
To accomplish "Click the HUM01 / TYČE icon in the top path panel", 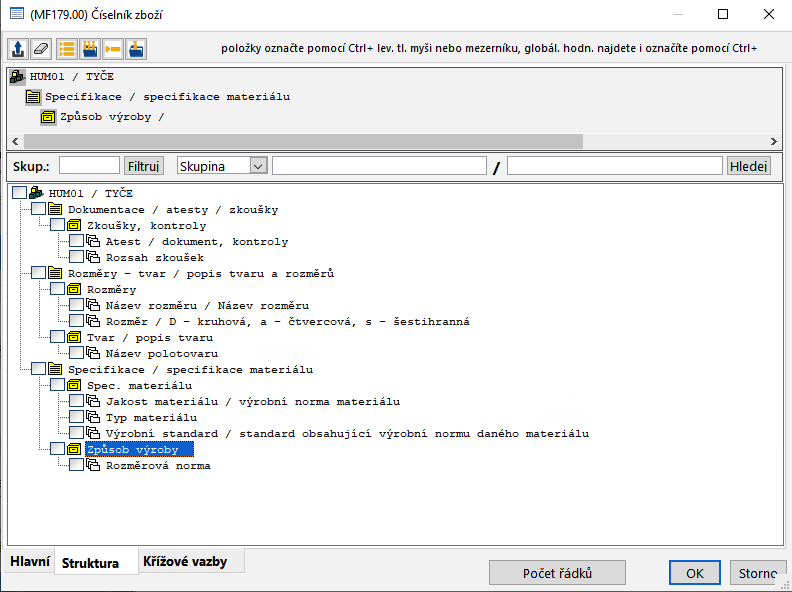I will tap(18, 77).
